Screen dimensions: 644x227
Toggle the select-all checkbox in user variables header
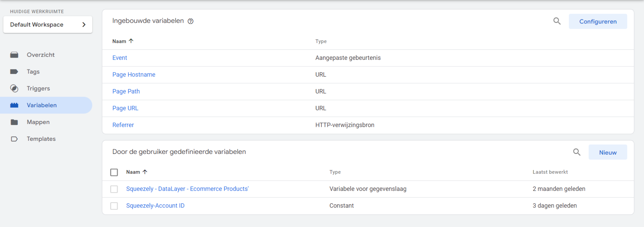[114, 172]
